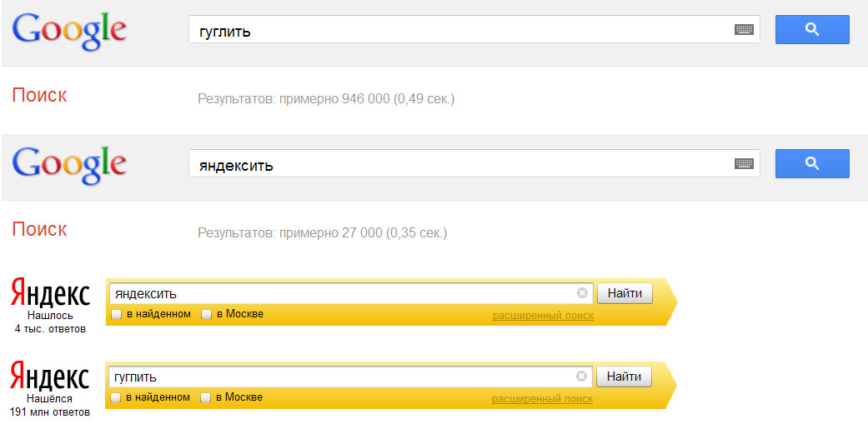This screenshot has height=424, width=868.
Task: Tick 'в Москве' checkbox under Yandex 'яндексить' query
Action: [206, 315]
